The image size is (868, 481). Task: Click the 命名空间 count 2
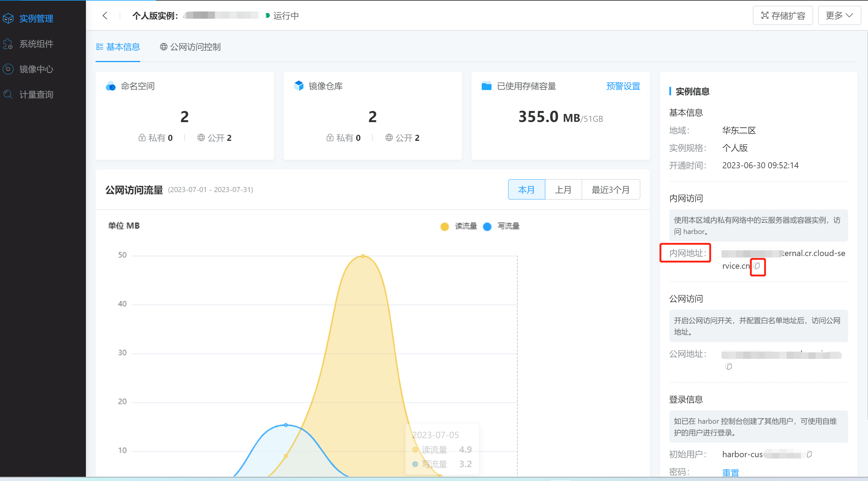184,117
